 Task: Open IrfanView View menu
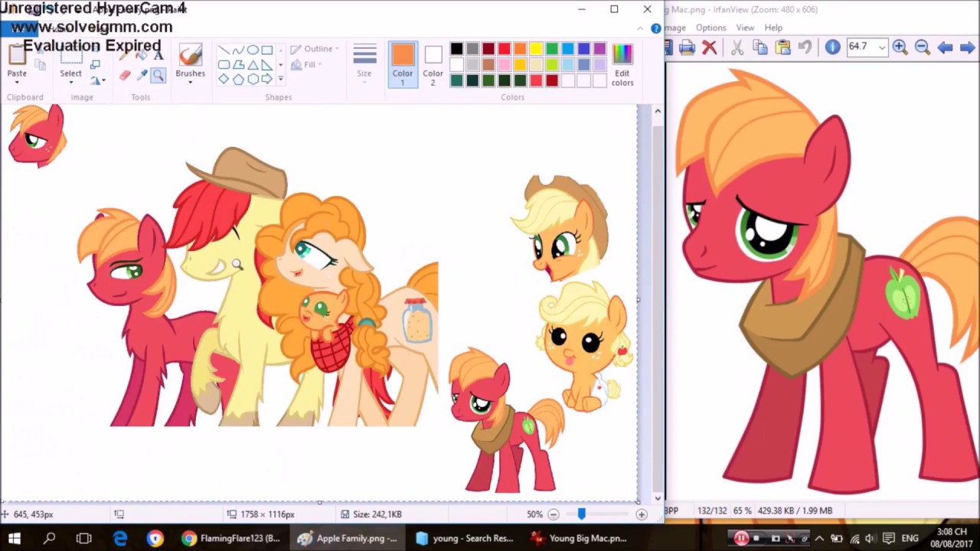[x=745, y=28]
